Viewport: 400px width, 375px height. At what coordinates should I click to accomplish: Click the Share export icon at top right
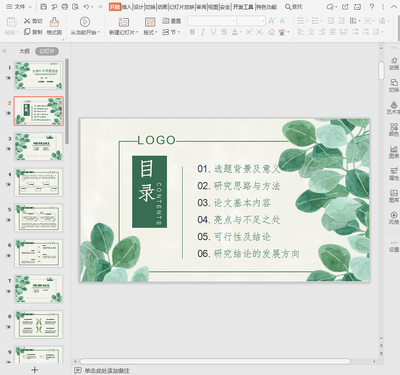(345, 7)
